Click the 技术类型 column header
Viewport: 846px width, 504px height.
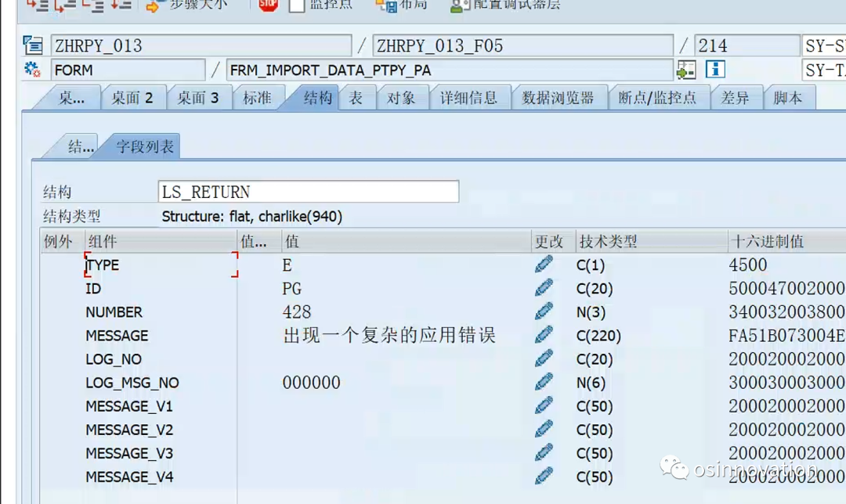click(x=652, y=242)
